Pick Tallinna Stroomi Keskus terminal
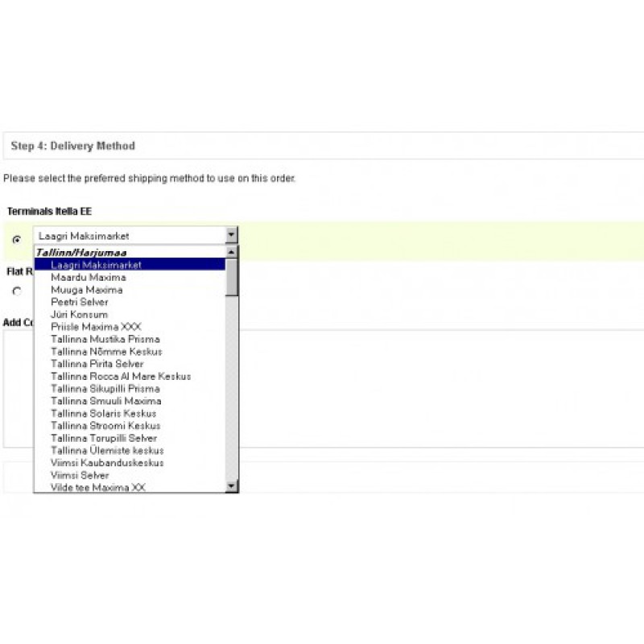The image size is (644, 644). pyautogui.click(x=130, y=426)
